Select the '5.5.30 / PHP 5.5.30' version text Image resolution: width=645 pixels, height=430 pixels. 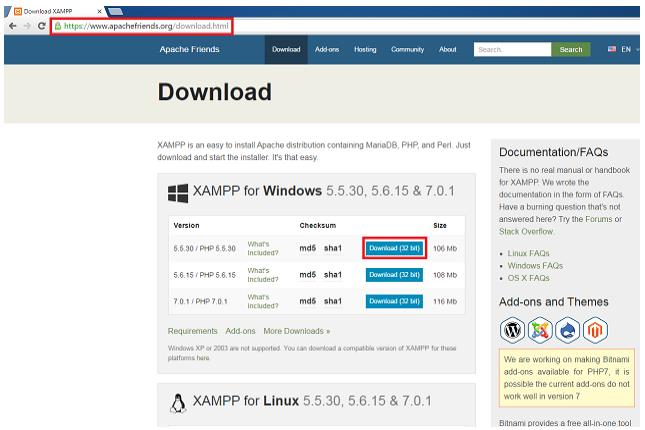coord(204,249)
